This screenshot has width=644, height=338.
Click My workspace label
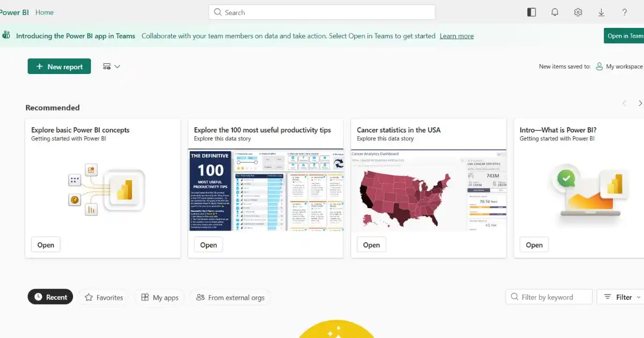[624, 67]
